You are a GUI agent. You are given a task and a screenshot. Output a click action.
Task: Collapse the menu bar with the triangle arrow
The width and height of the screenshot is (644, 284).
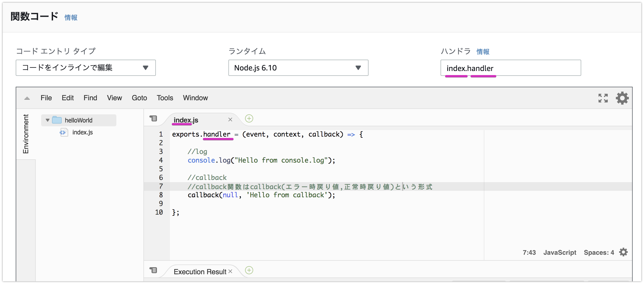27,98
